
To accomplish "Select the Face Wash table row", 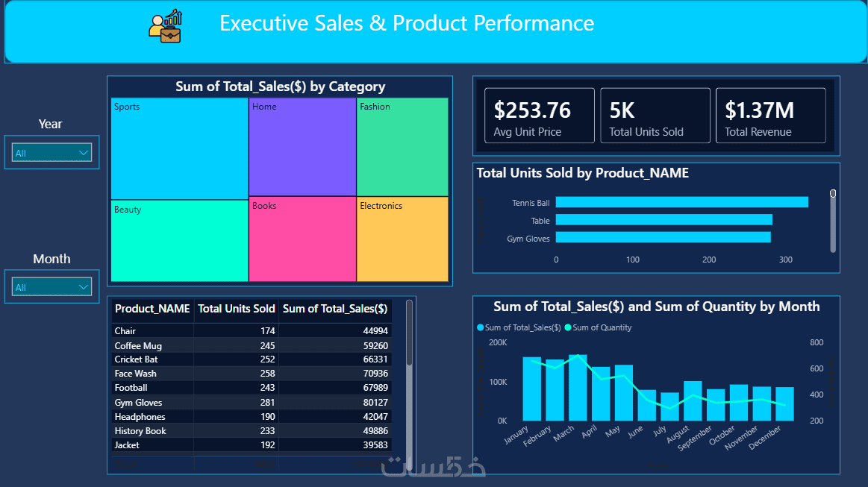I will [252, 374].
